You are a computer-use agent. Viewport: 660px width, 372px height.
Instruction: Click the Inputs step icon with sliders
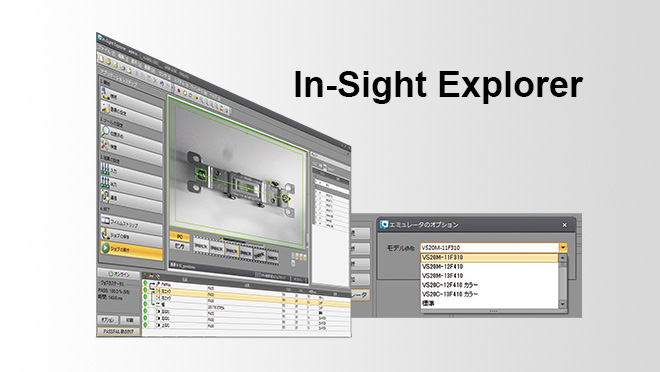coord(105,170)
